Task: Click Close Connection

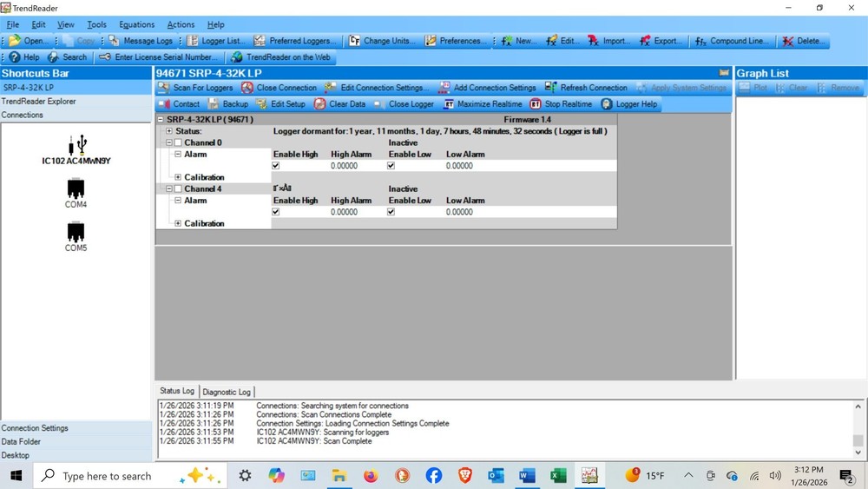Action: pos(279,88)
